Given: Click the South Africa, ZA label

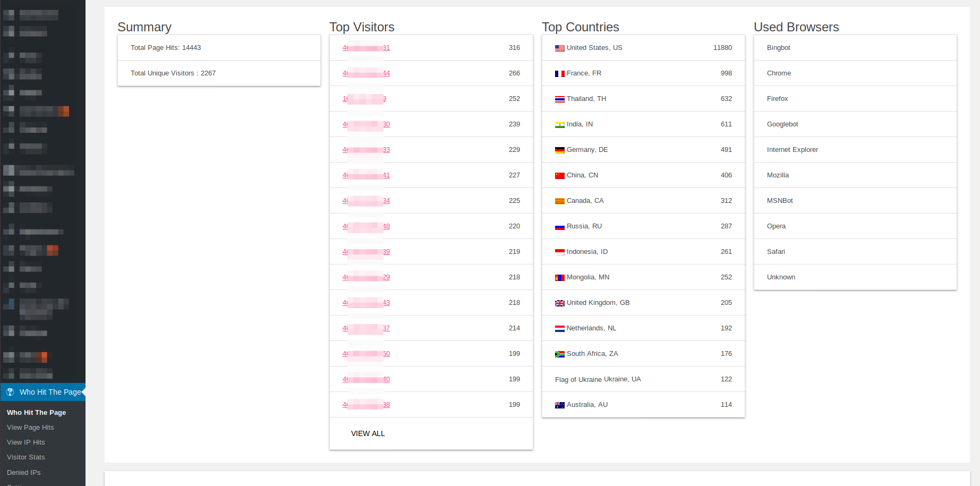Looking at the screenshot, I should tap(592, 354).
